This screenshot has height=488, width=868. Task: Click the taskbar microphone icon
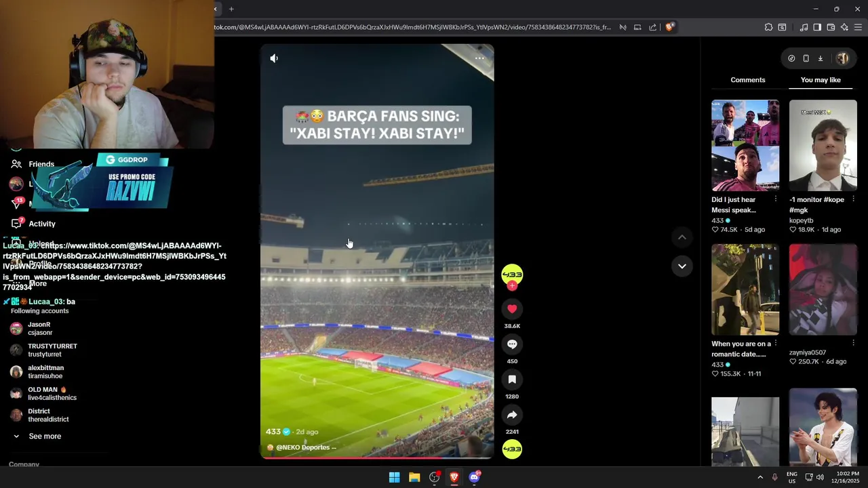pos(774,477)
